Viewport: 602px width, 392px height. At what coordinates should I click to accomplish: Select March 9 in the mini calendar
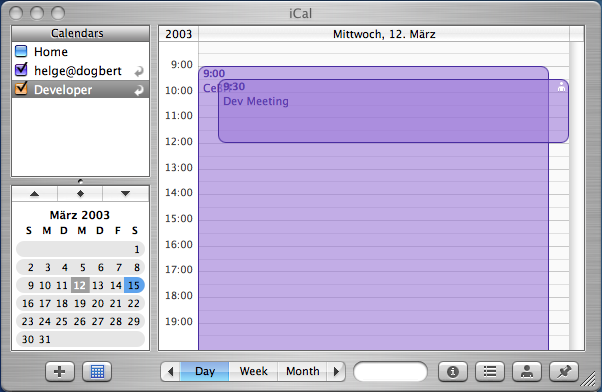[31, 285]
